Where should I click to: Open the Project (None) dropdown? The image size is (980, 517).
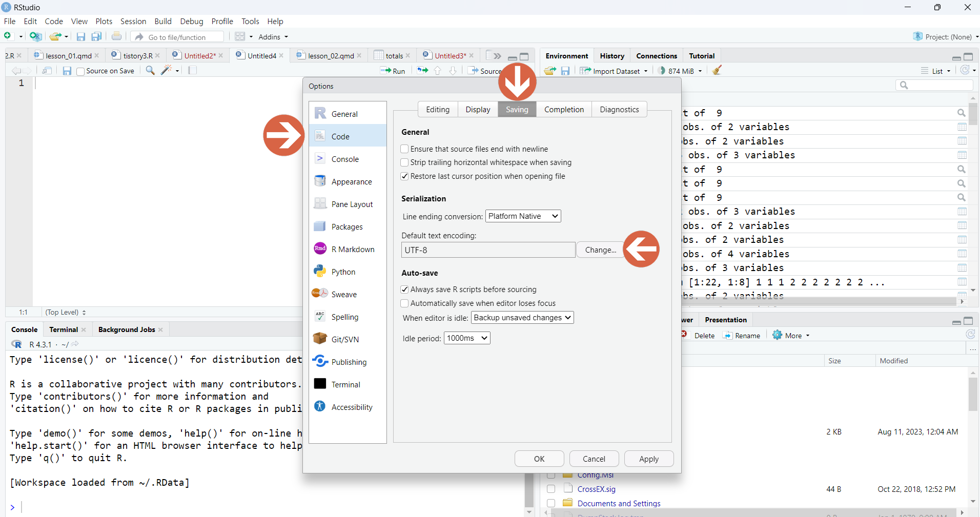tap(946, 37)
